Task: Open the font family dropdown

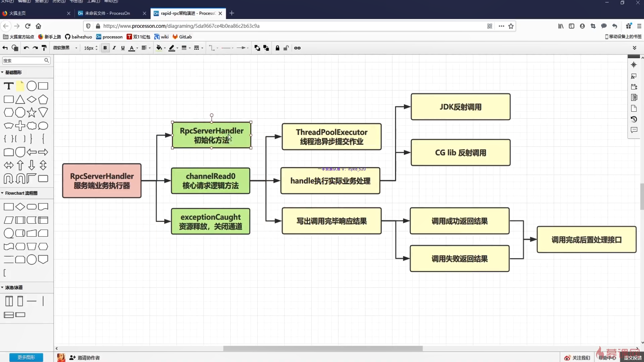Action: click(x=65, y=48)
